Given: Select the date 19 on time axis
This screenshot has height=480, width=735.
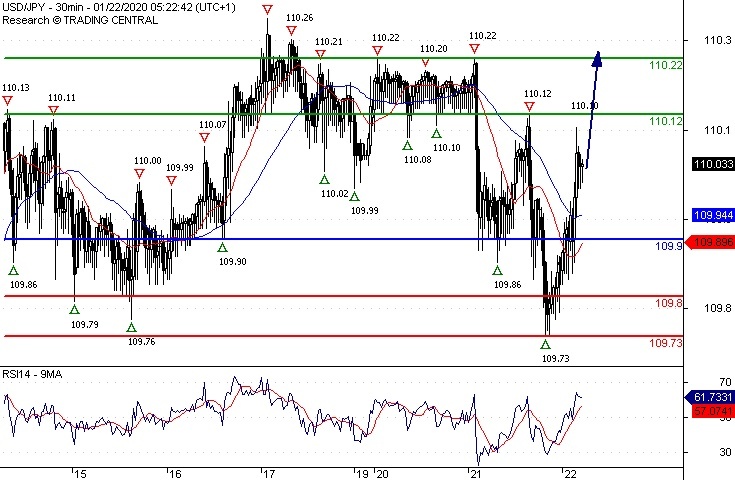Looking at the screenshot, I should pyautogui.click(x=362, y=474).
